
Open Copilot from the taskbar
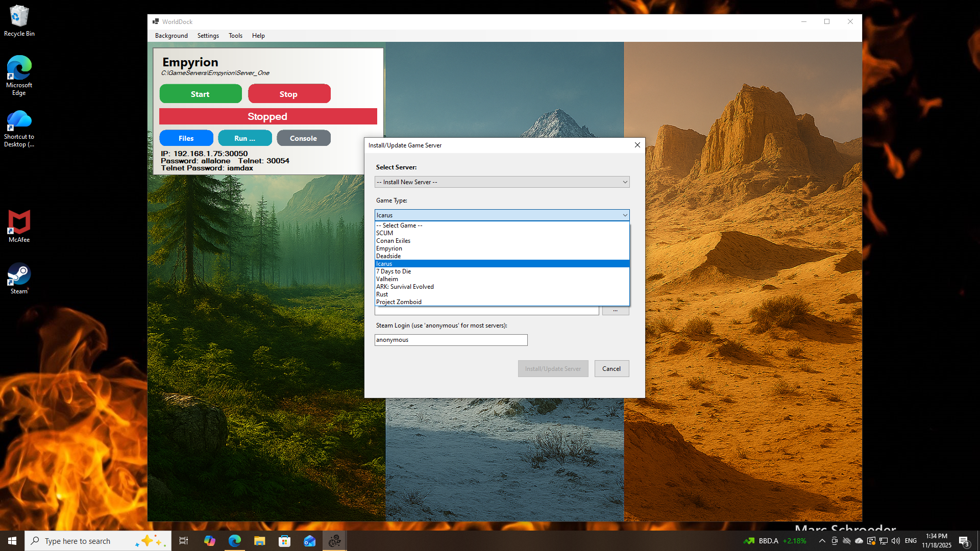[x=209, y=540]
